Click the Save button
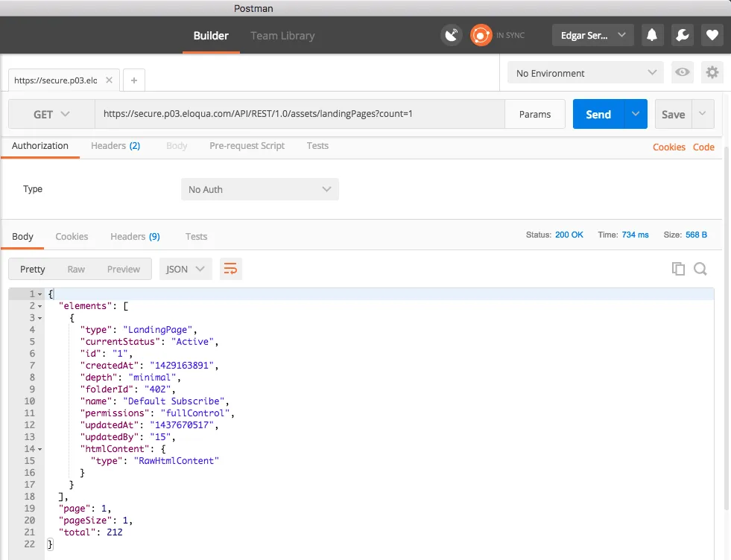This screenshot has height=560, width=731. click(673, 114)
